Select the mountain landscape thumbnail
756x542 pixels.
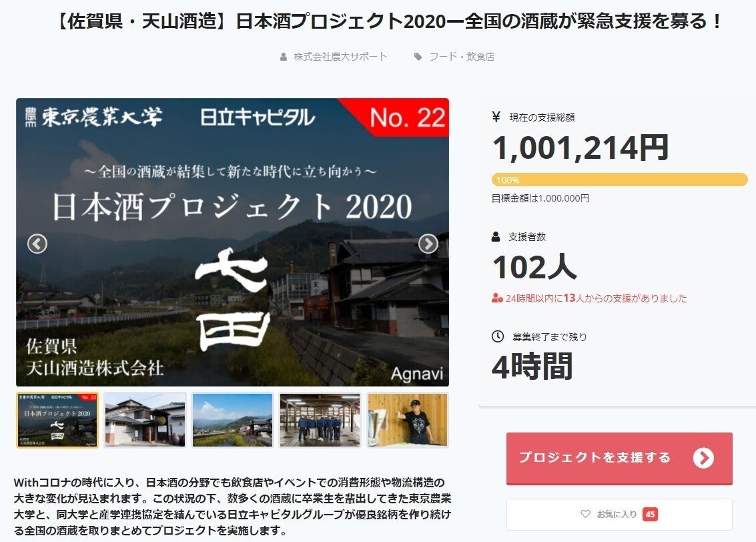pos(232,420)
